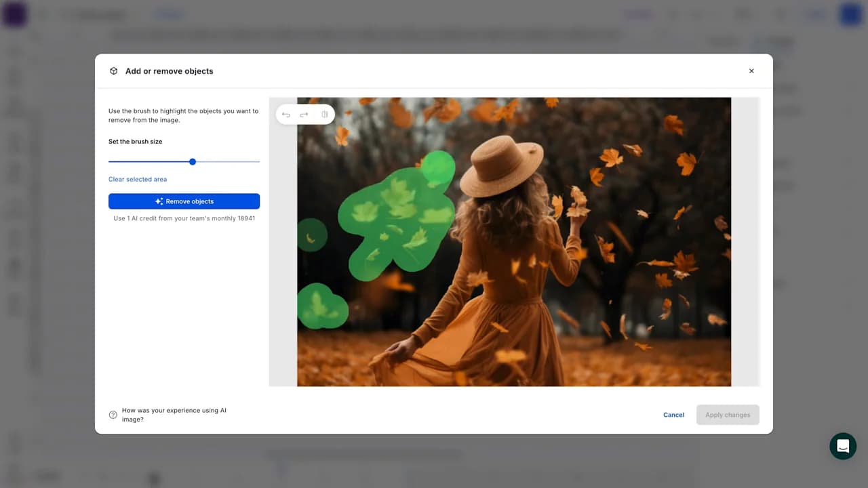
Task: Click the sparkle icon on Remove objects
Action: tap(159, 201)
